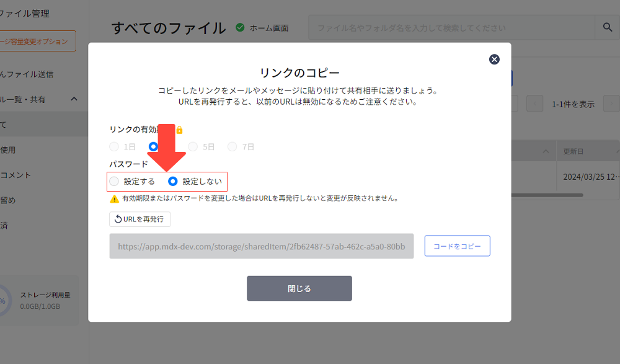Select the 5日 expiry radio button
Screen dimensions: 620x364
tap(193, 147)
